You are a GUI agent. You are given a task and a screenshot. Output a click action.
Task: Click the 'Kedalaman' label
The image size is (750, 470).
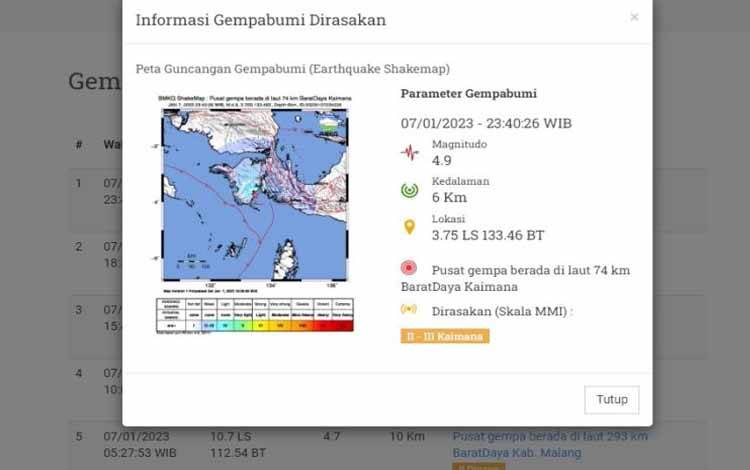[461, 181]
